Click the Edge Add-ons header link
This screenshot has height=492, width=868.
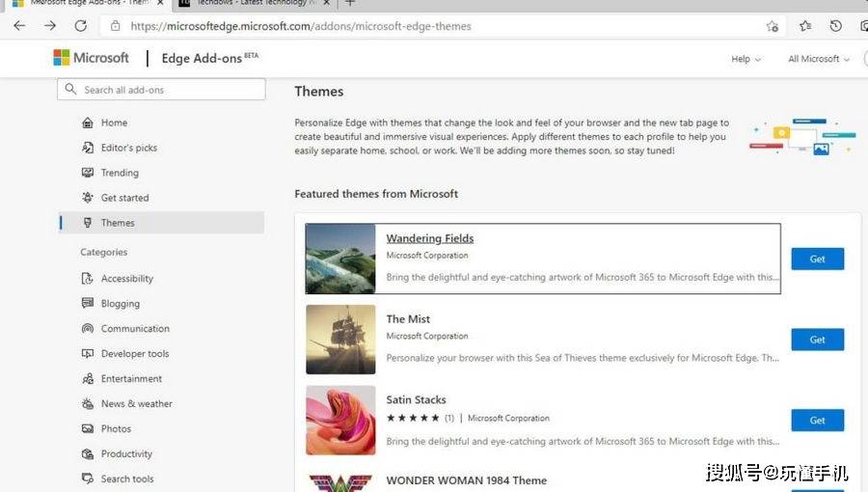click(202, 58)
